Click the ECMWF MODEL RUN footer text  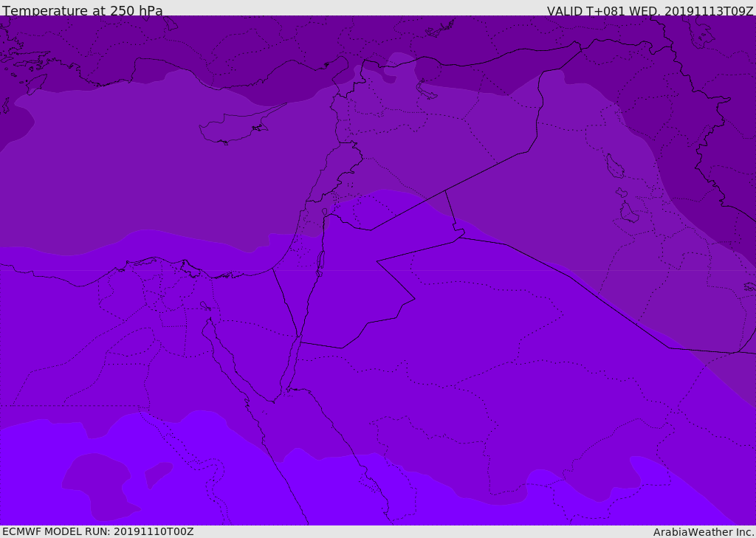tap(97, 531)
